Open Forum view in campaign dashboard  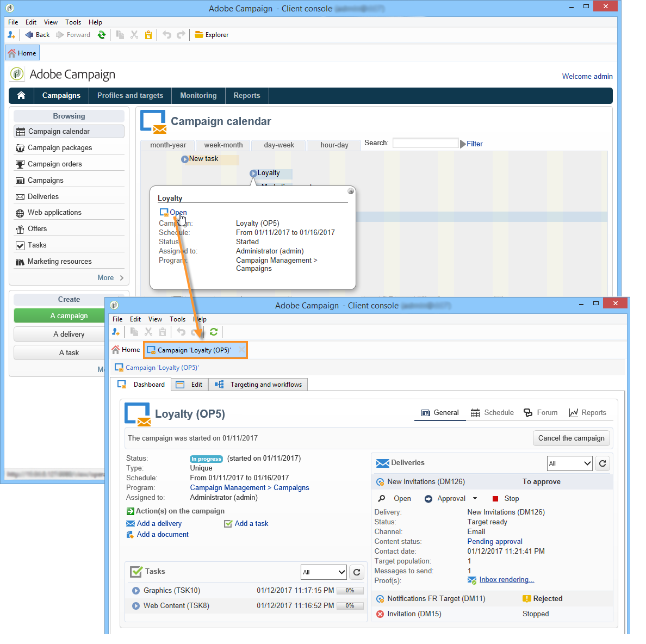click(541, 413)
